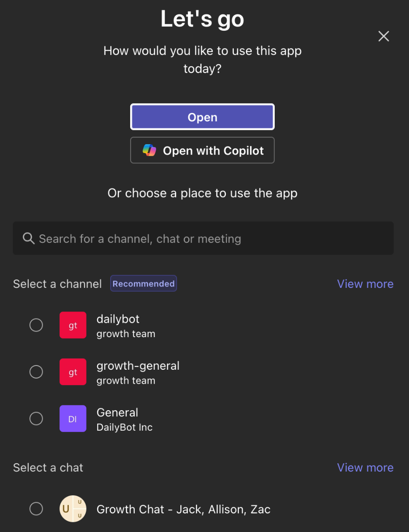Screen dimensions: 409x532
Task: Choose the Growth Chat - Jack, Allison, Zac entry
Action: pos(184,509)
